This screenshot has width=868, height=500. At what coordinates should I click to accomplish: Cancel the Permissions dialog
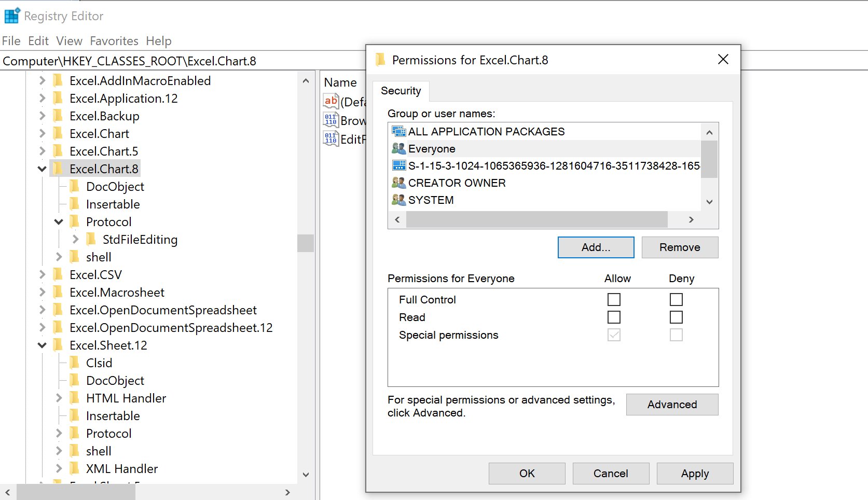[611, 474]
